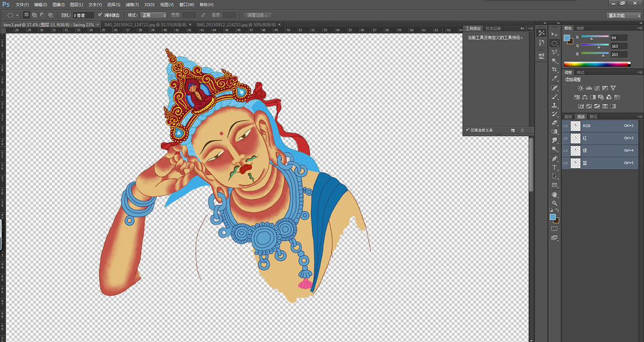The height and width of the screenshot is (342, 644).
Task: Select the Crop tool
Action: (x=554, y=70)
